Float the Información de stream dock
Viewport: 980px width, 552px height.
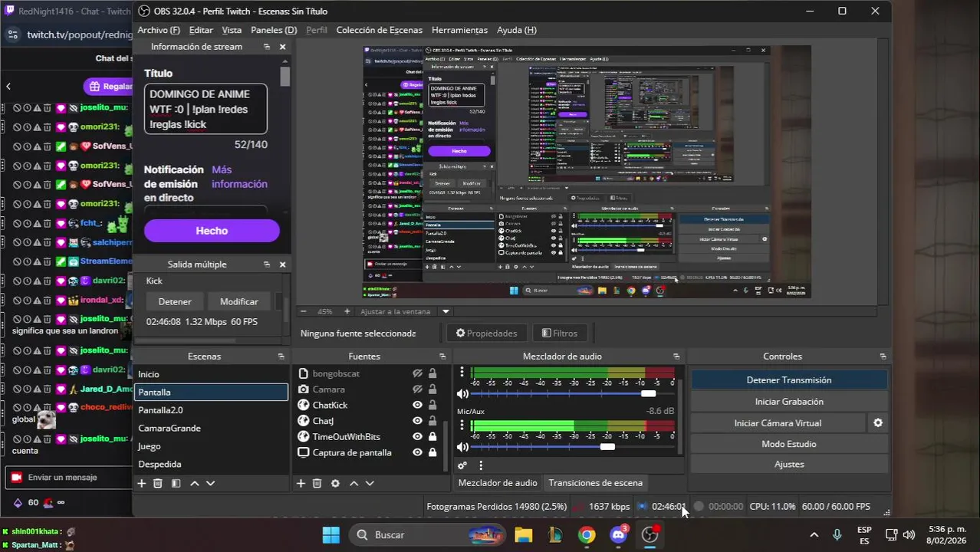point(267,47)
